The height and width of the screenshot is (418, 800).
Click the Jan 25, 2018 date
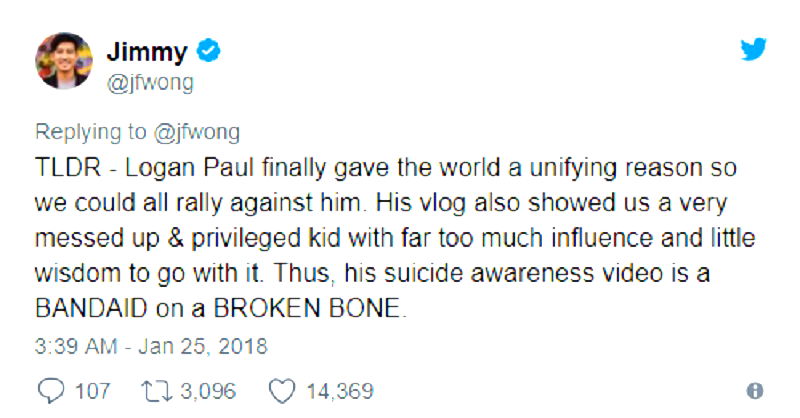coord(208,346)
